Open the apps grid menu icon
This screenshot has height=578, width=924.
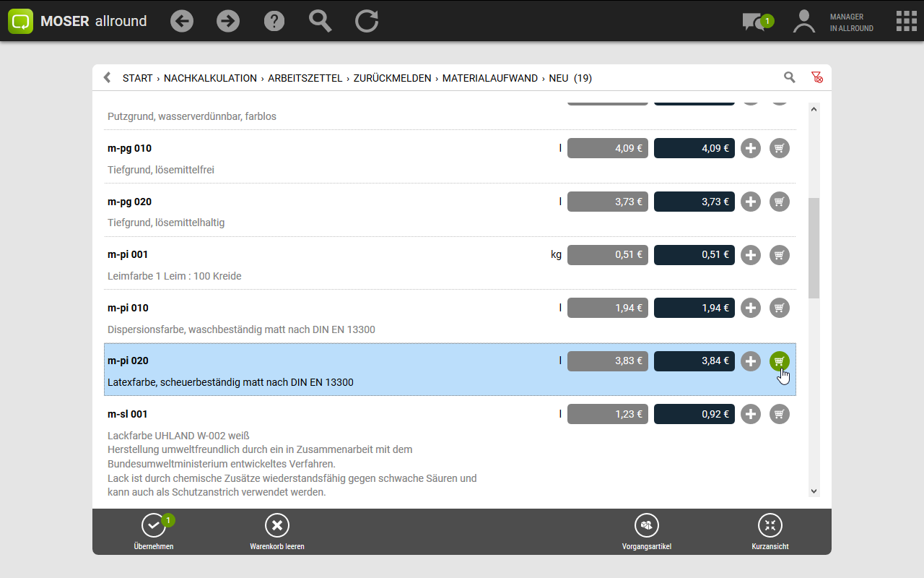(906, 21)
